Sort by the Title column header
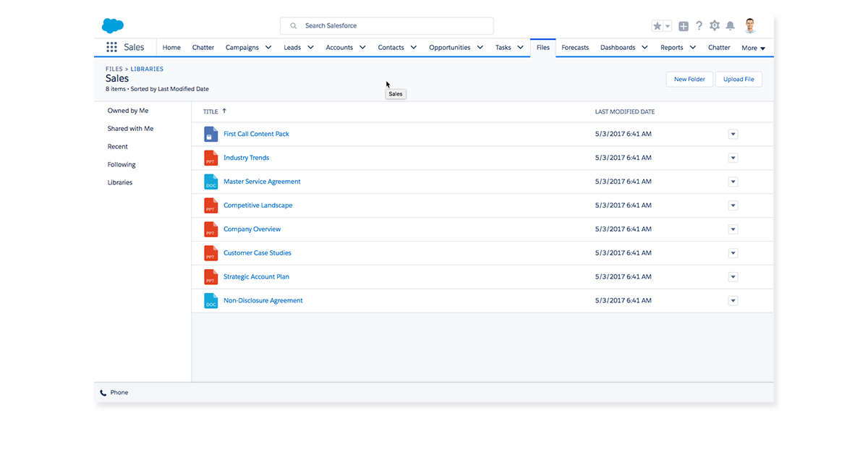 coord(210,112)
